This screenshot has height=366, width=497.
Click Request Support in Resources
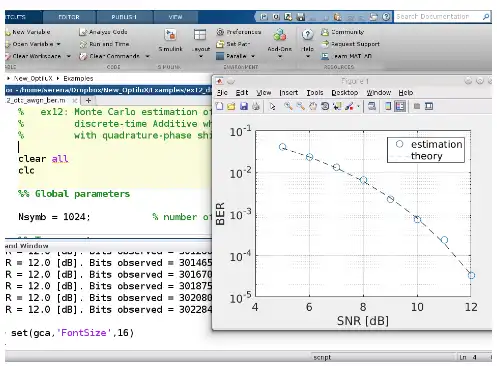coord(350,44)
